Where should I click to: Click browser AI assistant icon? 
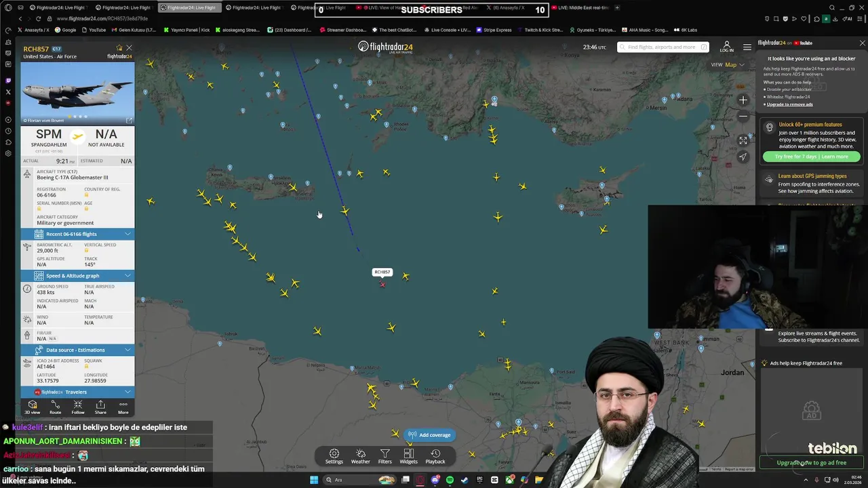pos(848,19)
